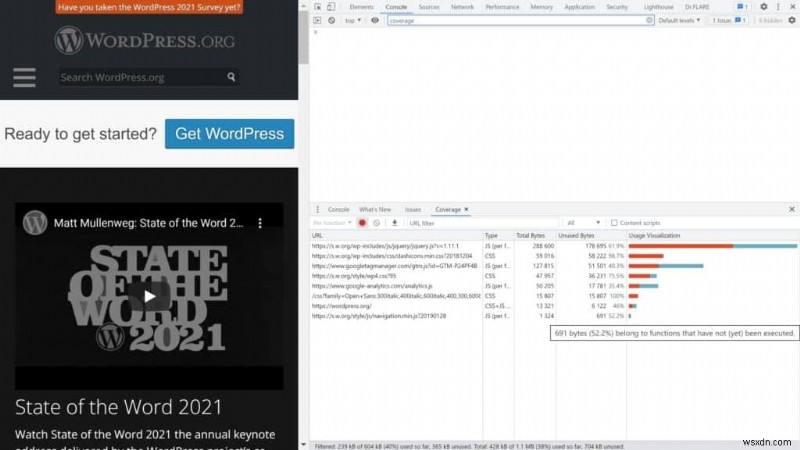Select the dashicons.min.css coverage row

click(554, 256)
